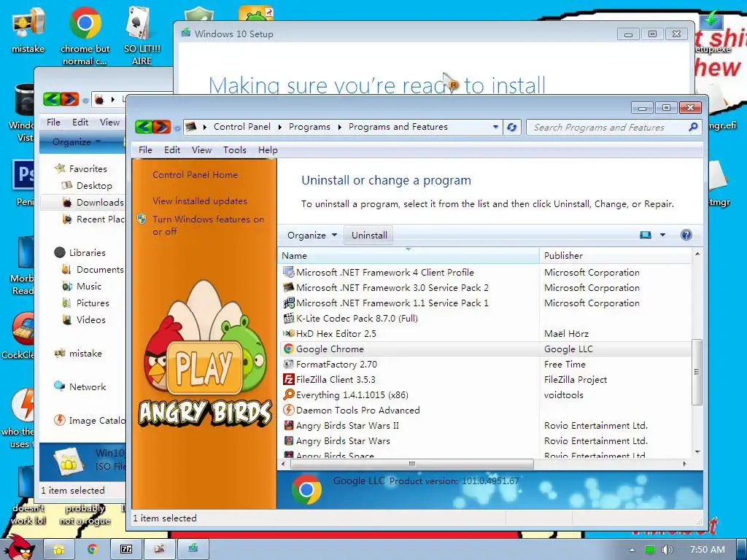Click the HxD Hex Editor 2.5 icon
The height and width of the screenshot is (560, 747).
[x=288, y=334]
